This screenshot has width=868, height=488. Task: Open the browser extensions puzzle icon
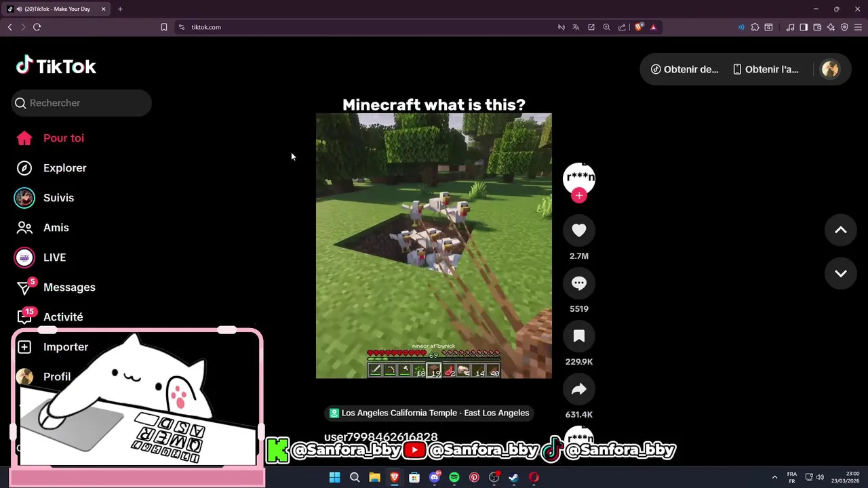[x=755, y=27]
